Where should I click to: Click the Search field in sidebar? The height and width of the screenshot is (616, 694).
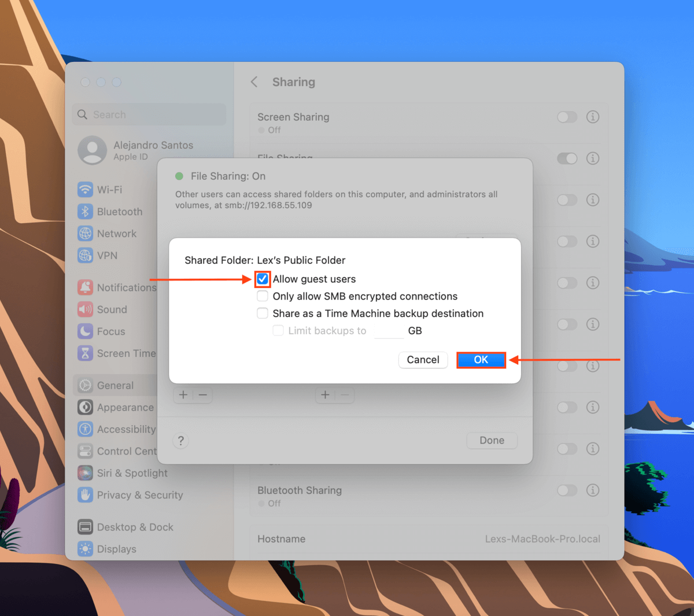pyautogui.click(x=149, y=115)
